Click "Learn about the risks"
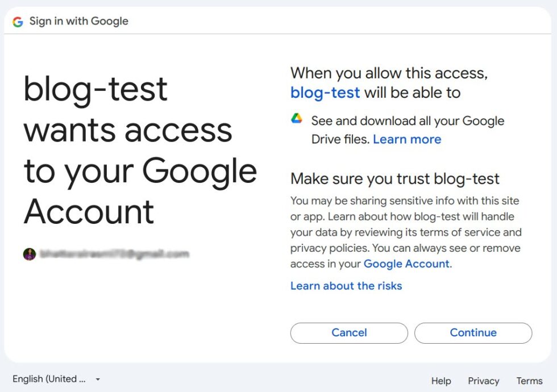The width and height of the screenshot is (557, 392). tap(346, 286)
